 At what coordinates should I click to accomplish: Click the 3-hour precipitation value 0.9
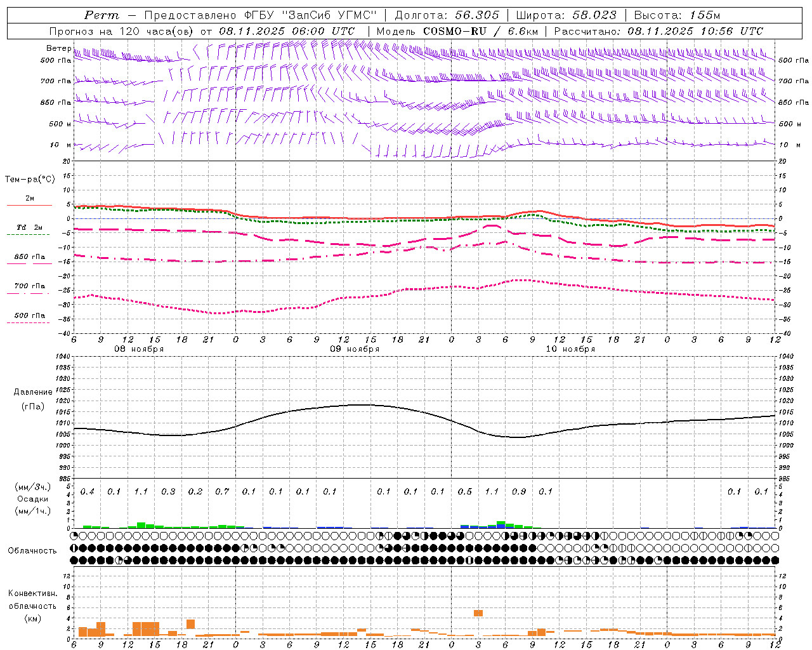[519, 492]
